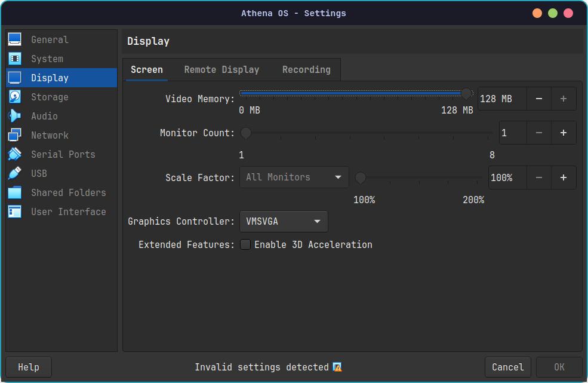The width and height of the screenshot is (588, 383).
Task: Select the Audio settings icon
Action: [14, 116]
